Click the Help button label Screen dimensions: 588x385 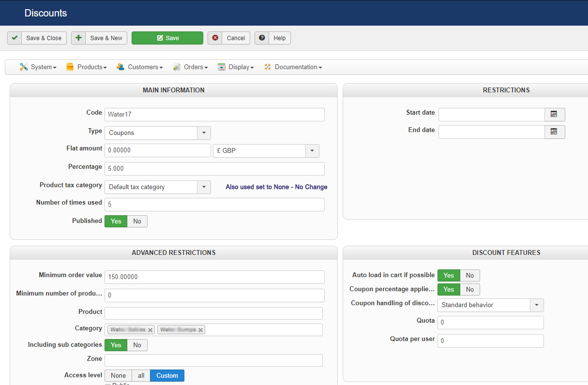(280, 38)
